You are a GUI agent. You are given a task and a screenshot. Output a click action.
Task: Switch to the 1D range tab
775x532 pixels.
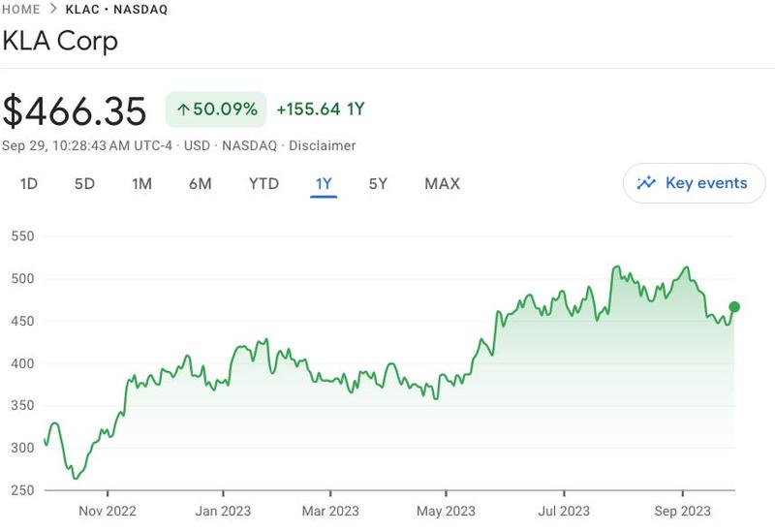tap(29, 184)
